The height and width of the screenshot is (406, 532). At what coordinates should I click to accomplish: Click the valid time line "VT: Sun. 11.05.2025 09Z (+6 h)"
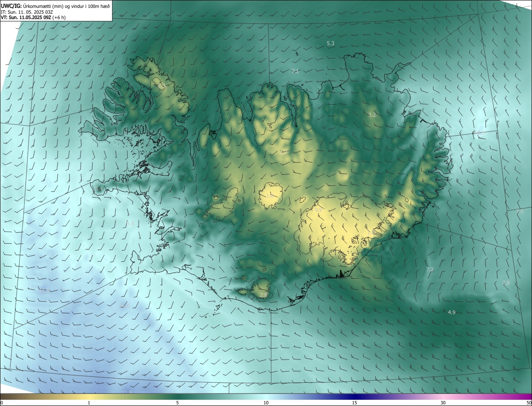coord(33,18)
